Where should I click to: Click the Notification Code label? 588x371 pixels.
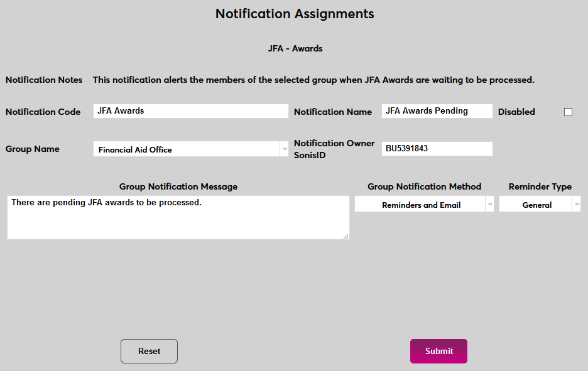(43, 112)
